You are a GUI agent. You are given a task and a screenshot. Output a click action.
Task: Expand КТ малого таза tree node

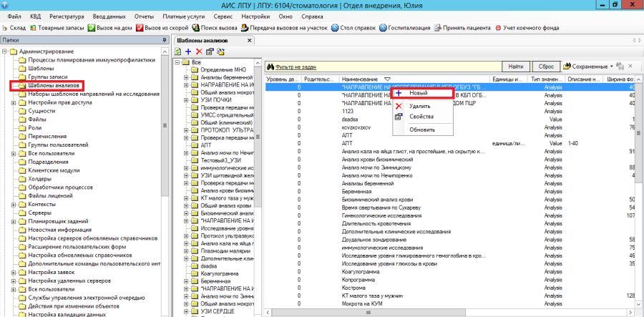click(x=185, y=198)
